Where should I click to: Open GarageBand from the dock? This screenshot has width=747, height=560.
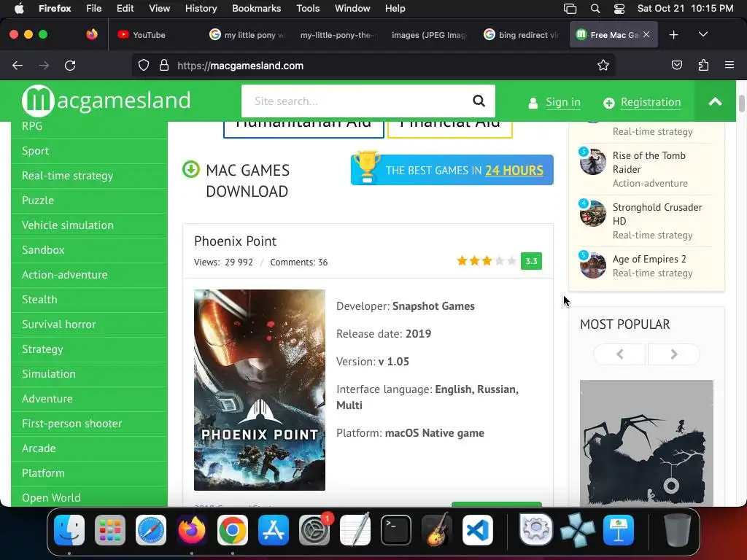coord(437,530)
